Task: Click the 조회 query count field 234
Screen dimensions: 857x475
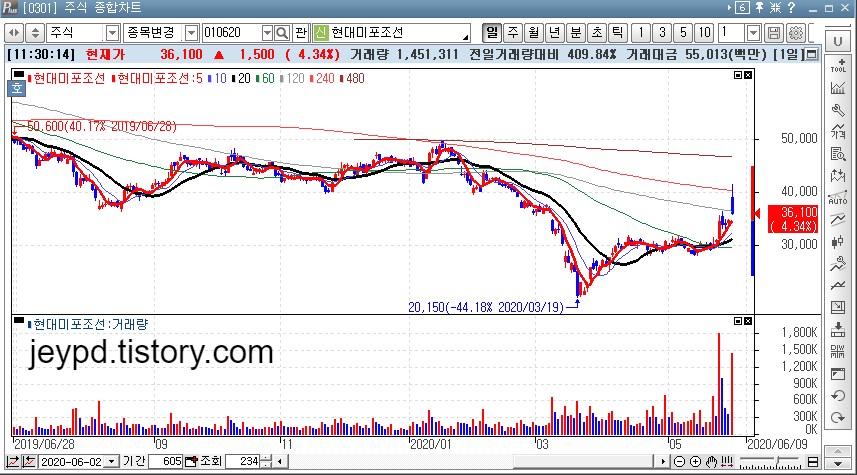Action: [x=243, y=462]
